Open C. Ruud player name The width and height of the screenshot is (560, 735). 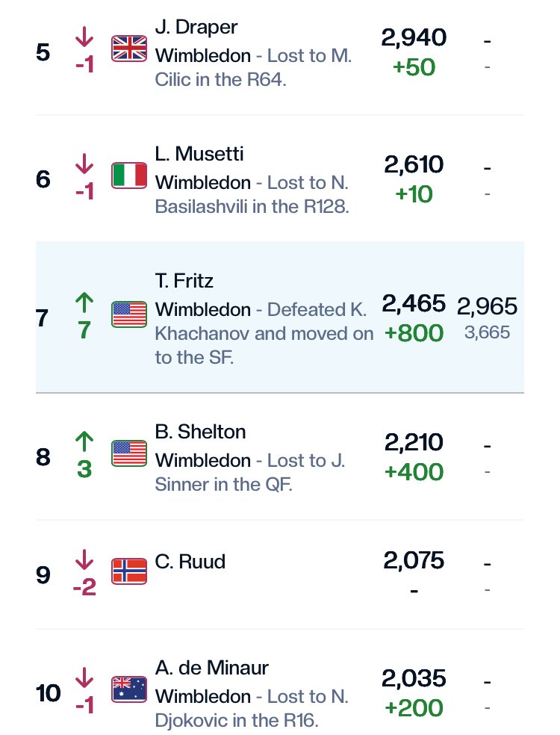point(190,562)
